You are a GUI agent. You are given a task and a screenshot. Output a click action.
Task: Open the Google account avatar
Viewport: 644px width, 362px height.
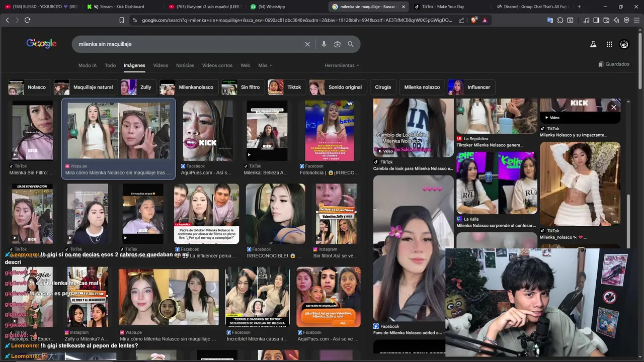click(624, 44)
